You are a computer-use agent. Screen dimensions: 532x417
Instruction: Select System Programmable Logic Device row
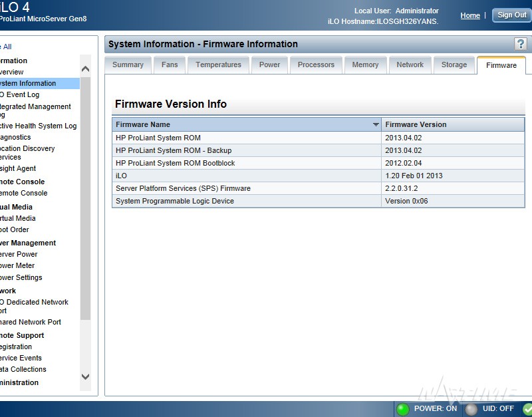(319, 201)
